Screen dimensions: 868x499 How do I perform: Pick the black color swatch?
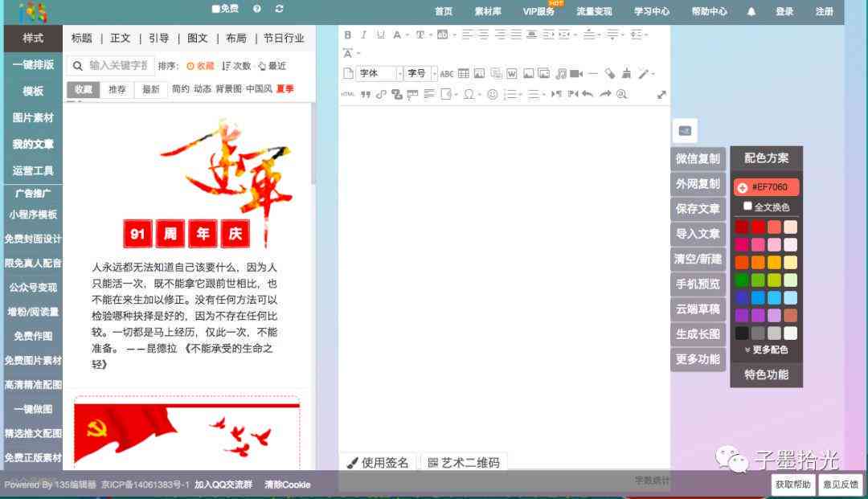point(742,333)
